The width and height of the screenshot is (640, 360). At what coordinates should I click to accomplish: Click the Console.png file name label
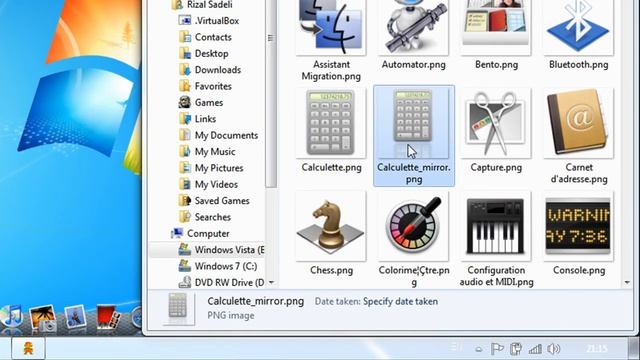click(x=579, y=270)
